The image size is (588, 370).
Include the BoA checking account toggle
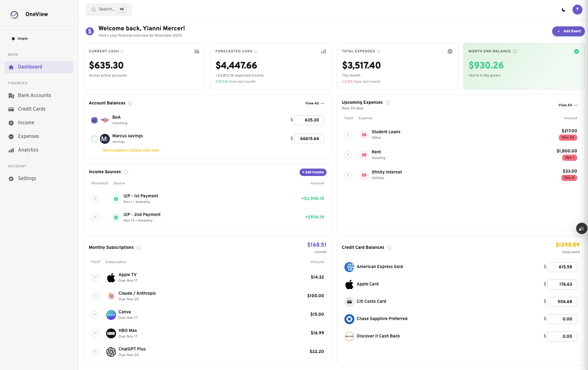click(x=94, y=120)
